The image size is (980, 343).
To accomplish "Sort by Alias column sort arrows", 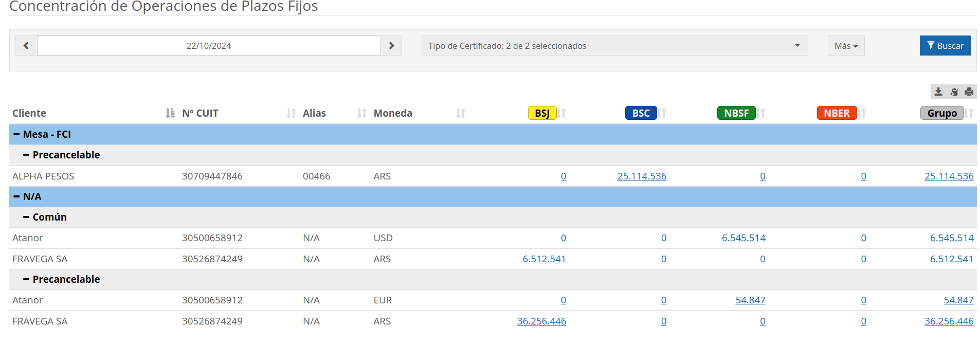I will (x=362, y=113).
